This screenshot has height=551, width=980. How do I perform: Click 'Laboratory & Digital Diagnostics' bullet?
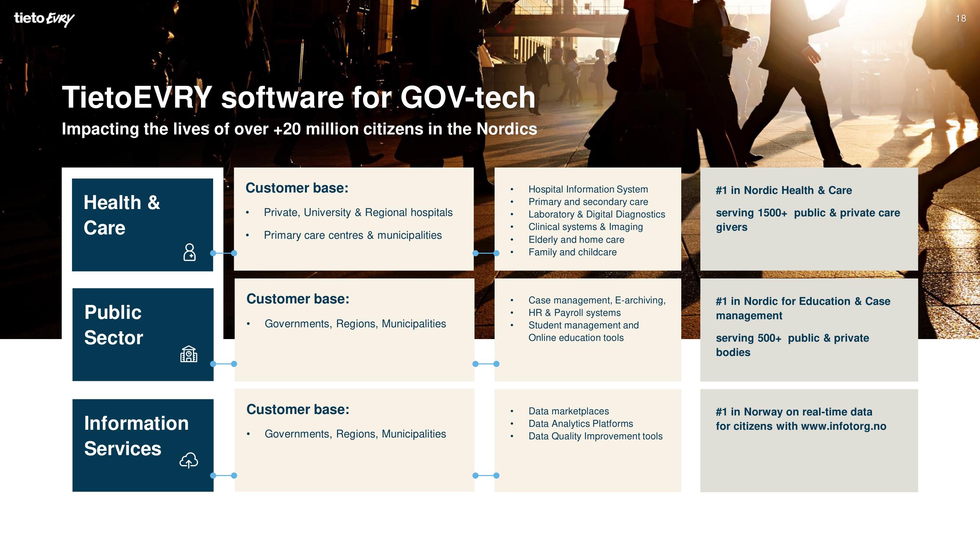pyautogui.click(x=596, y=215)
